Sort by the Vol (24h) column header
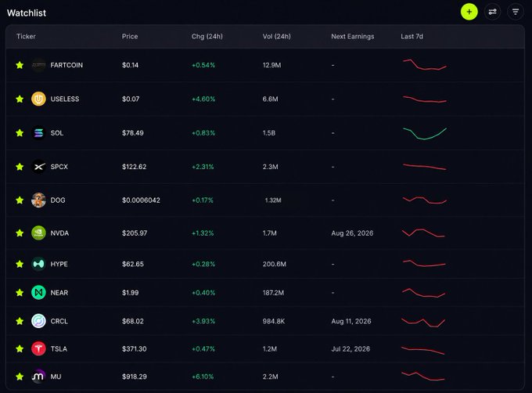532x393 pixels. point(276,36)
